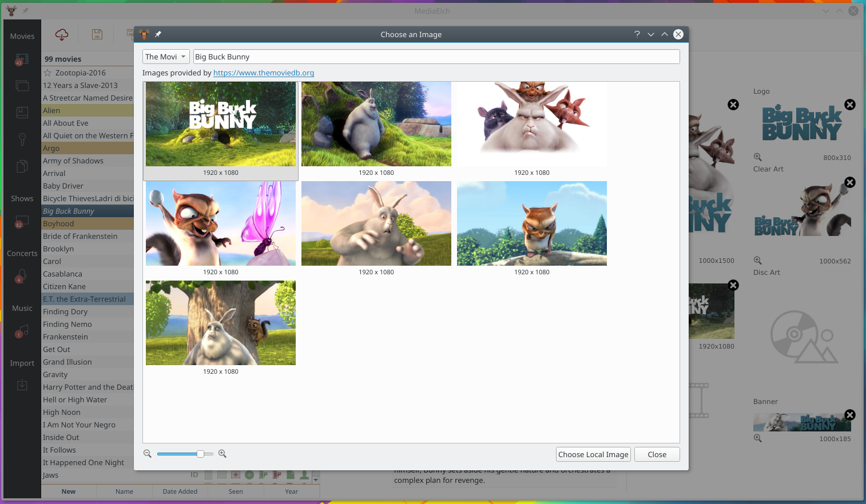This screenshot has height=504, width=866.
Task: Sort movie list by Seen tab
Action: pyautogui.click(x=236, y=491)
